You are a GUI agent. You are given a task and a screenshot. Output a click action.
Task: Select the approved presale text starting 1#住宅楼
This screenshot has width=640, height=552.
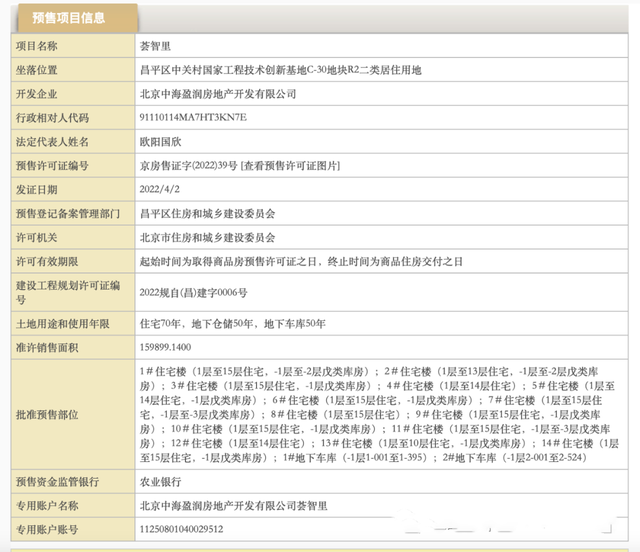(379, 415)
